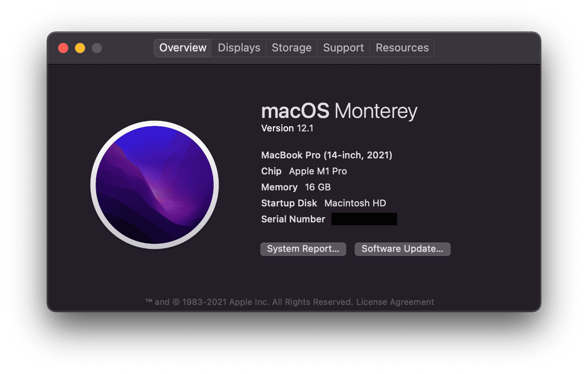Click the Memory label
The height and width of the screenshot is (374, 588).
(279, 187)
